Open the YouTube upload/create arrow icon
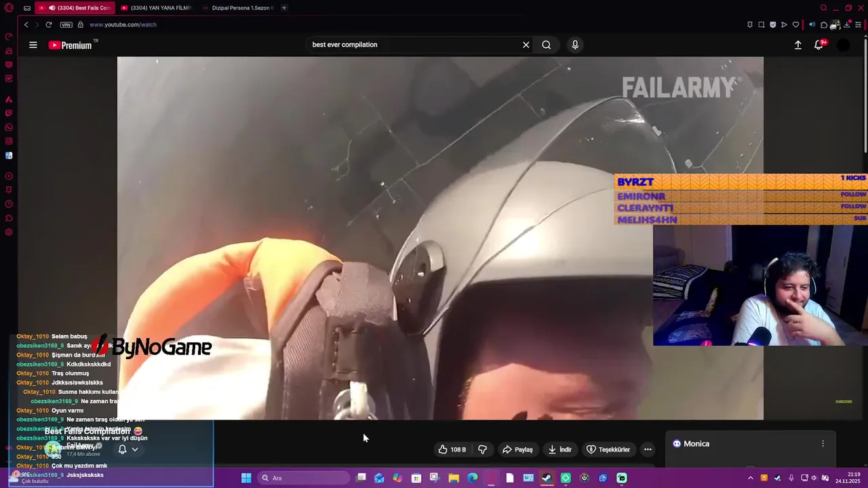The height and width of the screenshot is (488, 868). (798, 45)
